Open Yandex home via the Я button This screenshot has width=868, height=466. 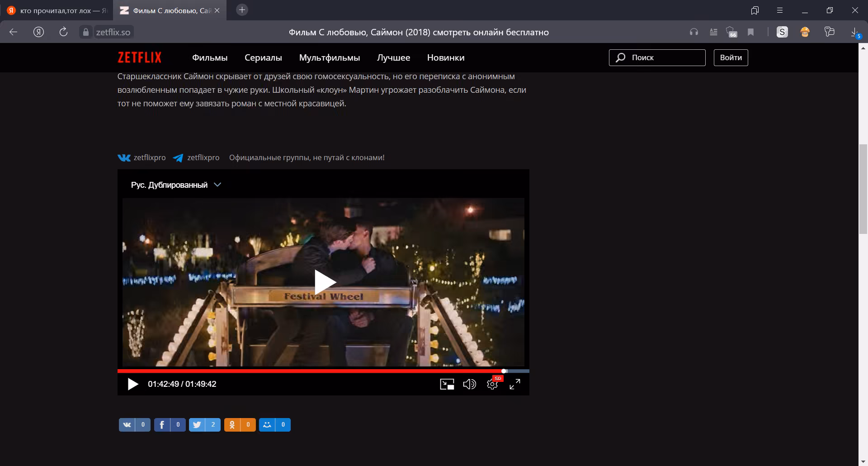pyautogui.click(x=39, y=32)
